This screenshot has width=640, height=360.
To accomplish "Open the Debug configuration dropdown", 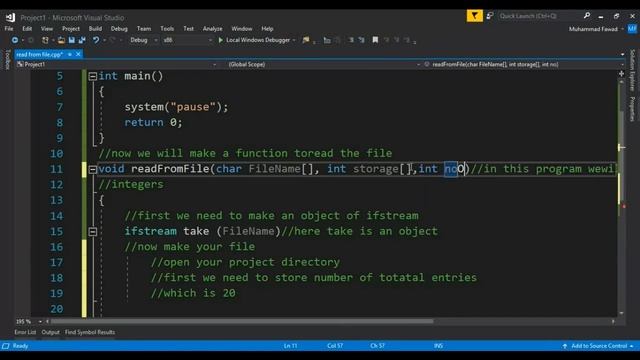I will point(144,40).
